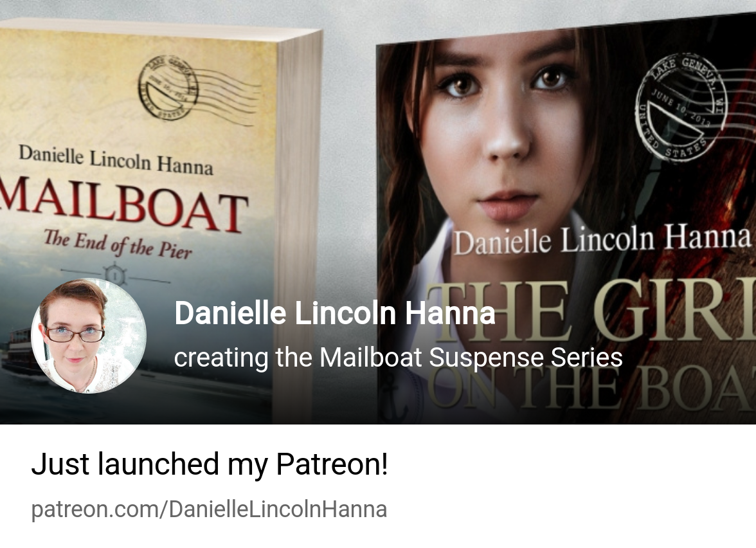This screenshot has height=548, width=756.
Task: Open the patreon.com/DanielleLincolnHanna URL
Action: coord(209,509)
